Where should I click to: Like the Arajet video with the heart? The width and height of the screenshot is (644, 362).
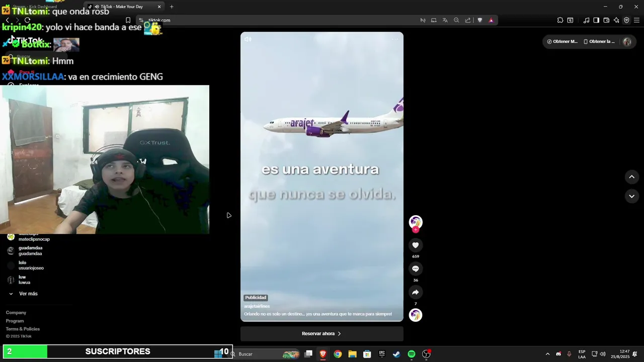(416, 245)
